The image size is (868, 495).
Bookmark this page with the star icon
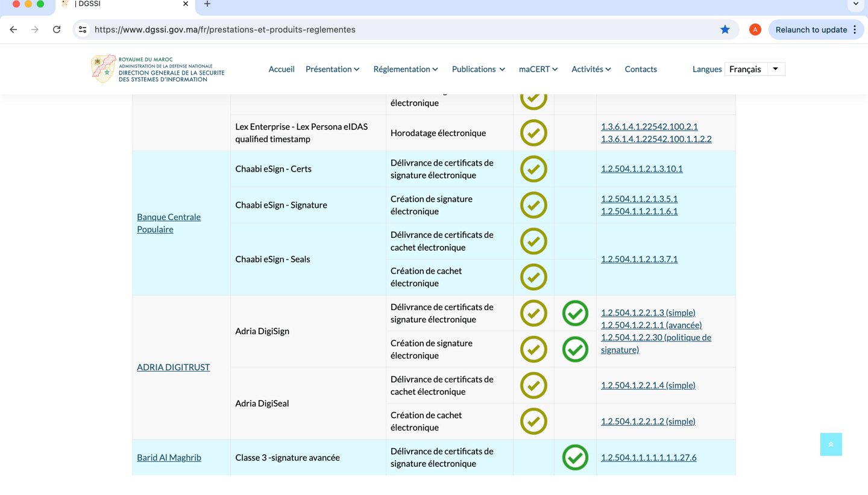(x=725, y=30)
